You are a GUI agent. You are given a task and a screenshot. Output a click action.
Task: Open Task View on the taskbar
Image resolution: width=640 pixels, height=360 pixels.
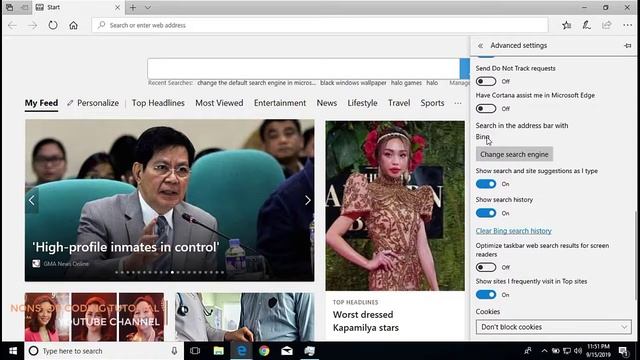click(x=195, y=351)
